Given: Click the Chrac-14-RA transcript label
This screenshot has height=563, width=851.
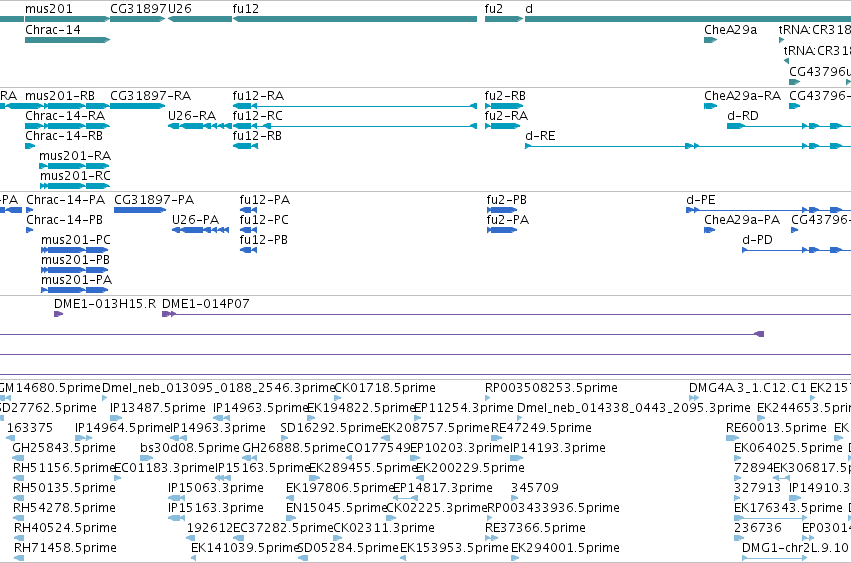Looking at the screenshot, I should pos(65,116).
